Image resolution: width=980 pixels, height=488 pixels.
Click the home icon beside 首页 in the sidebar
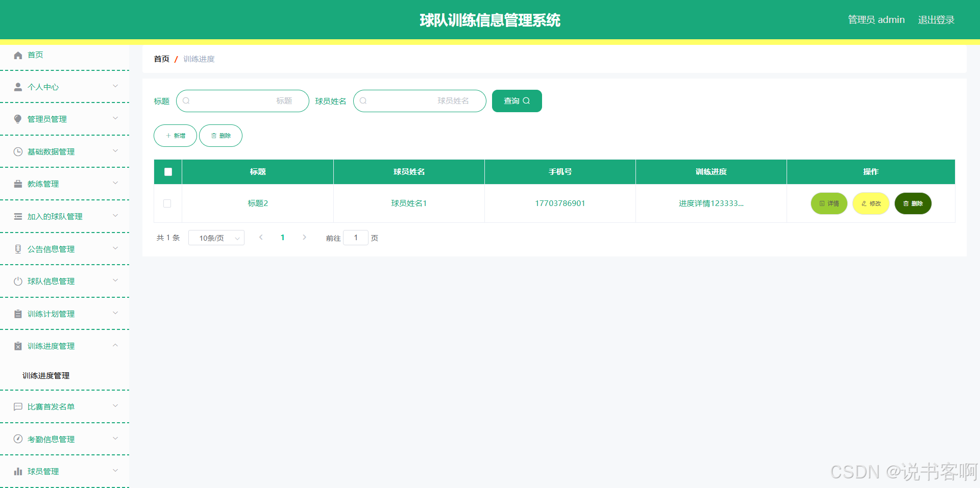point(18,55)
